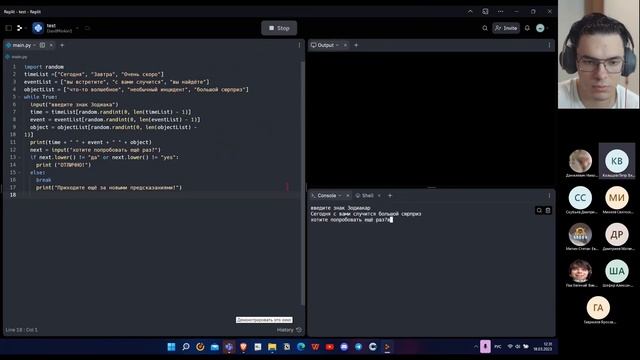Open YouTube app from the taskbar
640x360 pixels.
point(330,347)
